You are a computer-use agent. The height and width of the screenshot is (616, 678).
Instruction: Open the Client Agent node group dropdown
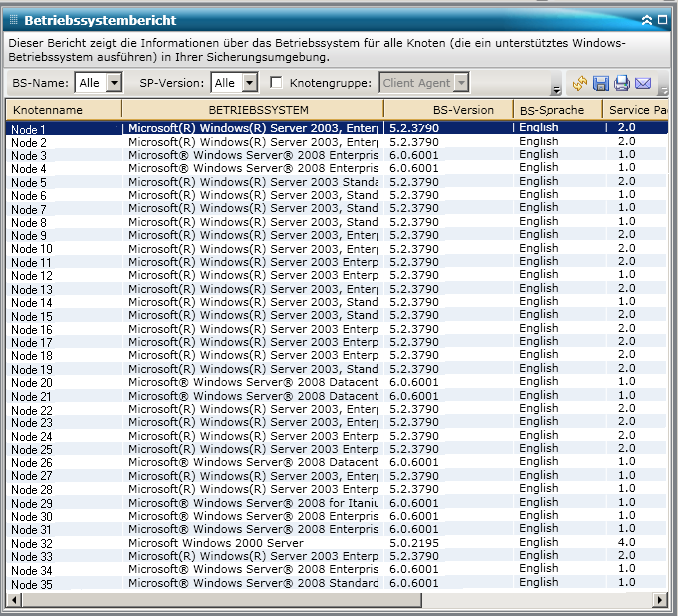pyautogui.click(x=460, y=83)
